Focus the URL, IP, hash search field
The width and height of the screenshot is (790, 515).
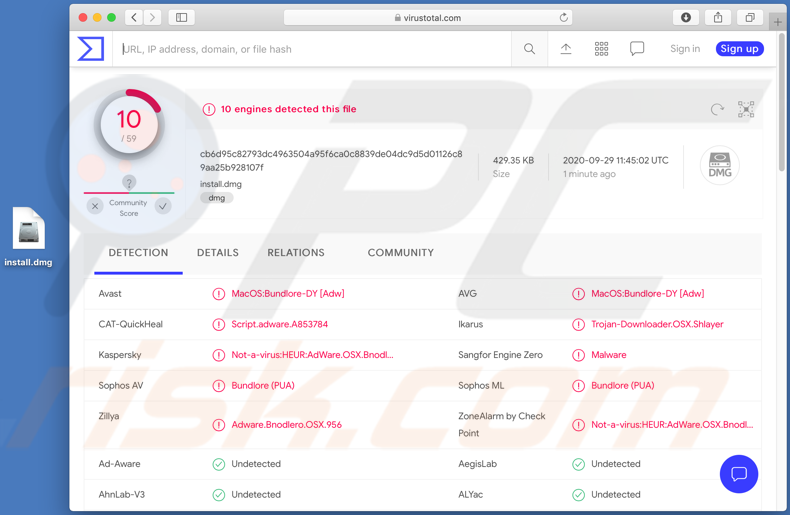click(x=312, y=49)
